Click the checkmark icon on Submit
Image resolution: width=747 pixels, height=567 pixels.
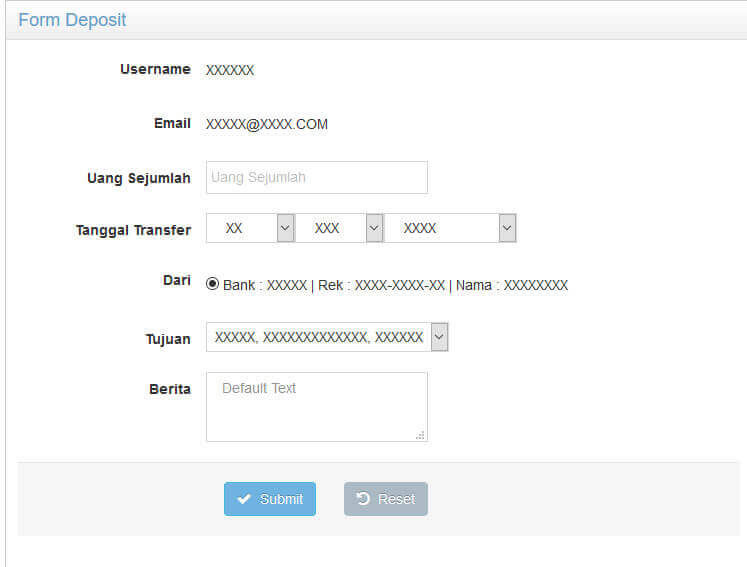pos(244,499)
